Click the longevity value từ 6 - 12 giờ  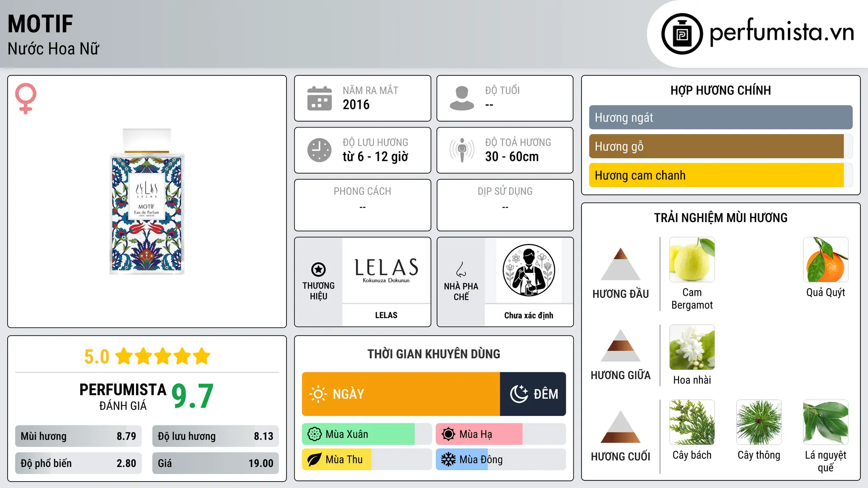[x=376, y=157]
